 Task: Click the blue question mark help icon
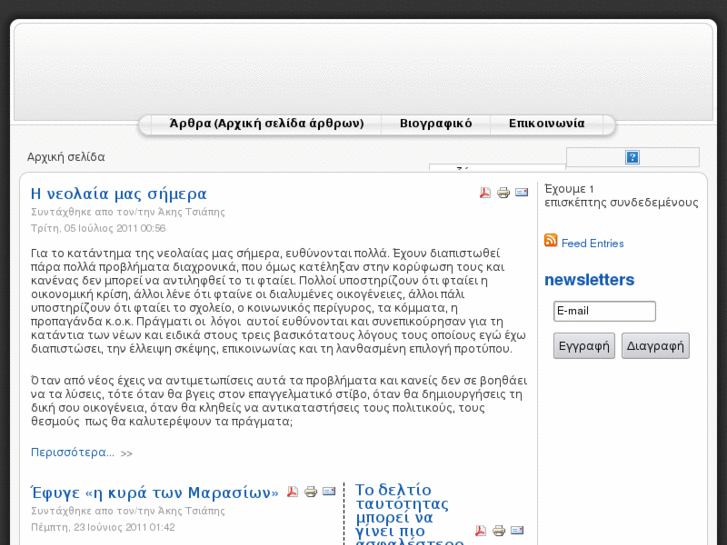click(x=632, y=157)
